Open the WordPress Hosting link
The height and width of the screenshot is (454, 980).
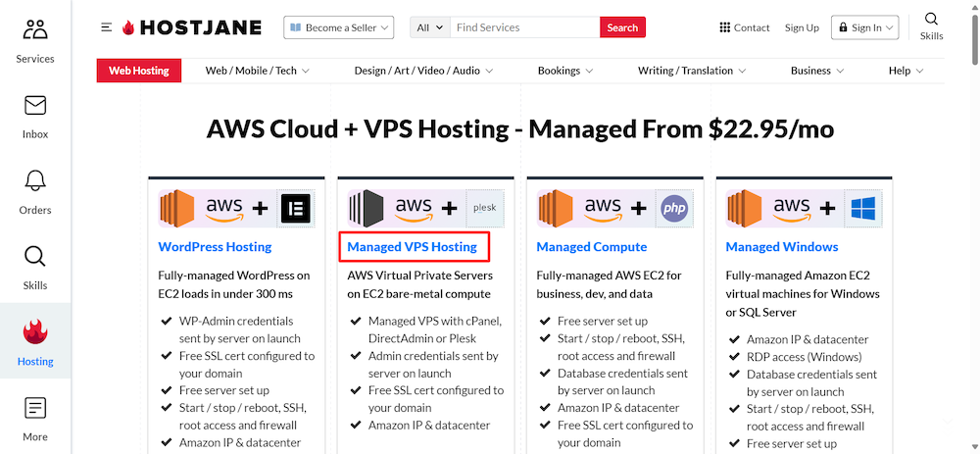coord(215,247)
